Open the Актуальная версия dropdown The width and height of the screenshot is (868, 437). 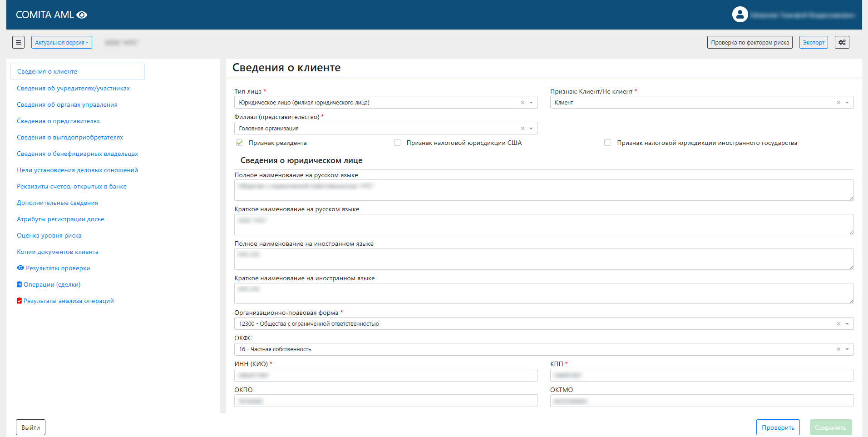click(x=62, y=42)
